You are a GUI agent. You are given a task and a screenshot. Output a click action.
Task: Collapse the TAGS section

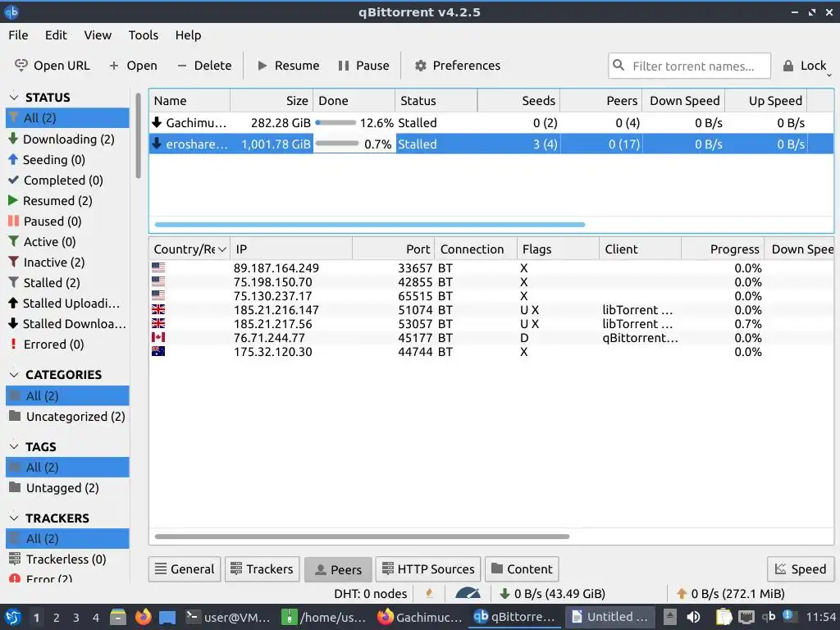click(x=15, y=445)
